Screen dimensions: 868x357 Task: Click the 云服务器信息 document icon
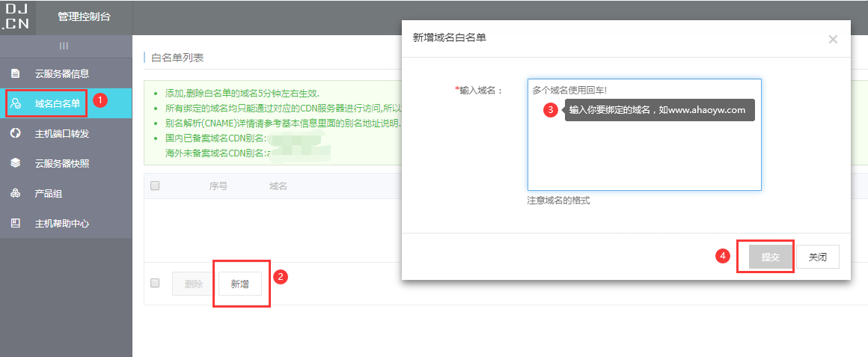pyautogui.click(x=16, y=73)
